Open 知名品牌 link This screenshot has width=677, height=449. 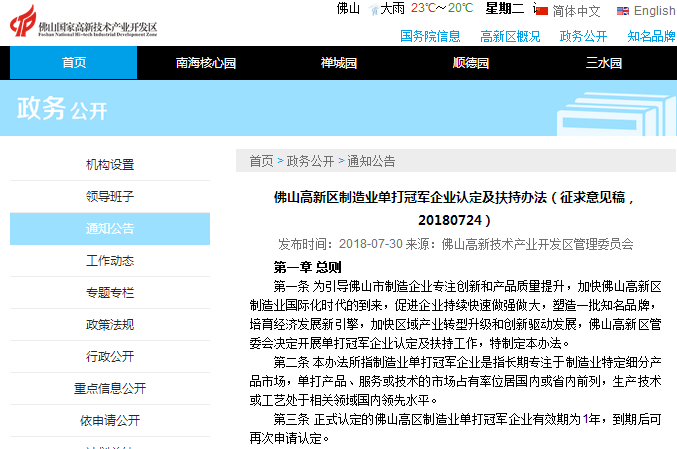(652, 36)
